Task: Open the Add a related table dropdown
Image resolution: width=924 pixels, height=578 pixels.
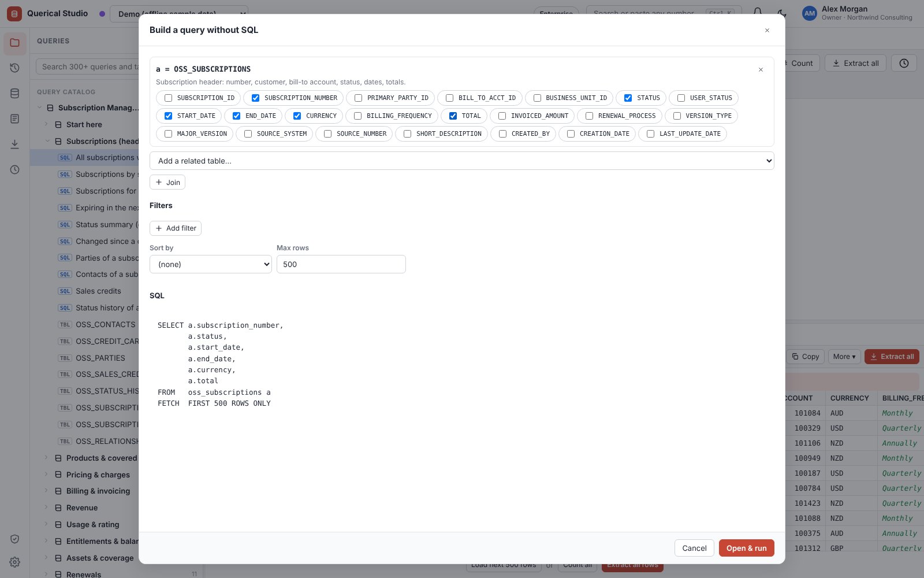Action: click(x=462, y=161)
